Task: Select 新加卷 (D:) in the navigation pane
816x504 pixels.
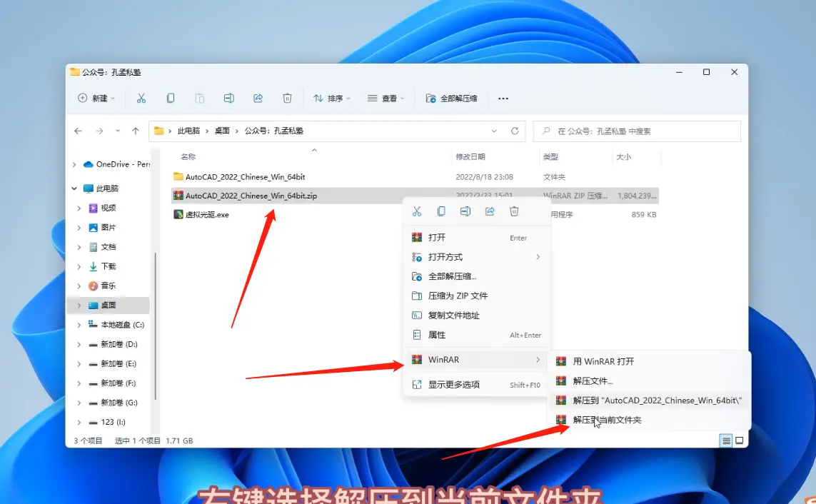Action: [119, 344]
